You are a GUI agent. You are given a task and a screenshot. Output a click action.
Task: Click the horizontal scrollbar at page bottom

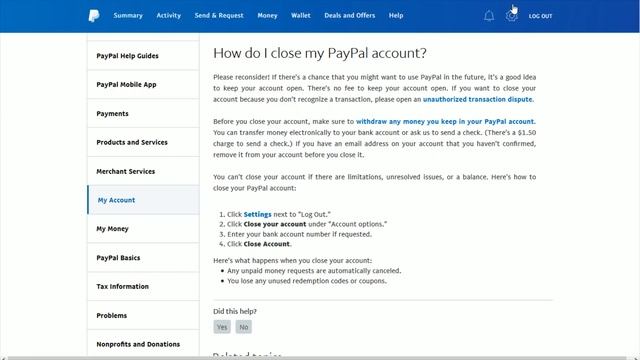pyautogui.click(x=317, y=358)
